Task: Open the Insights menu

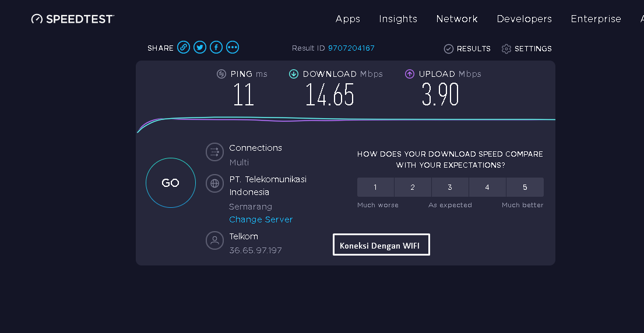Action: click(398, 19)
